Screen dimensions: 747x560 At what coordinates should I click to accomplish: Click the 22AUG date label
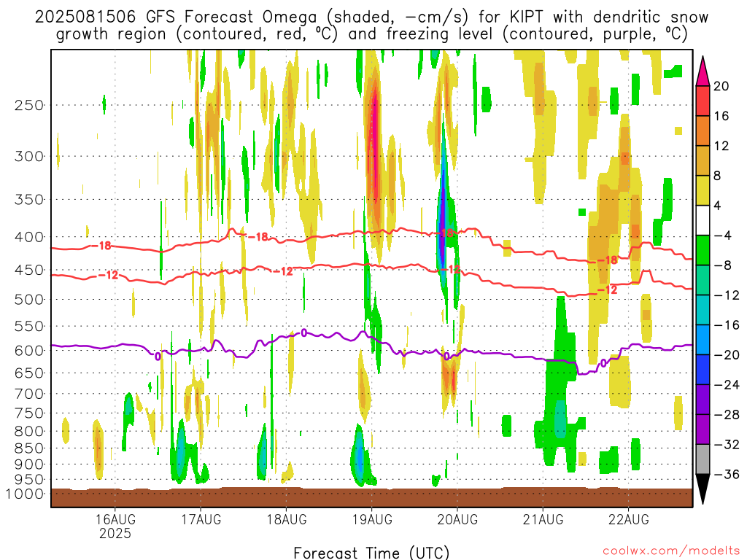tap(628, 519)
